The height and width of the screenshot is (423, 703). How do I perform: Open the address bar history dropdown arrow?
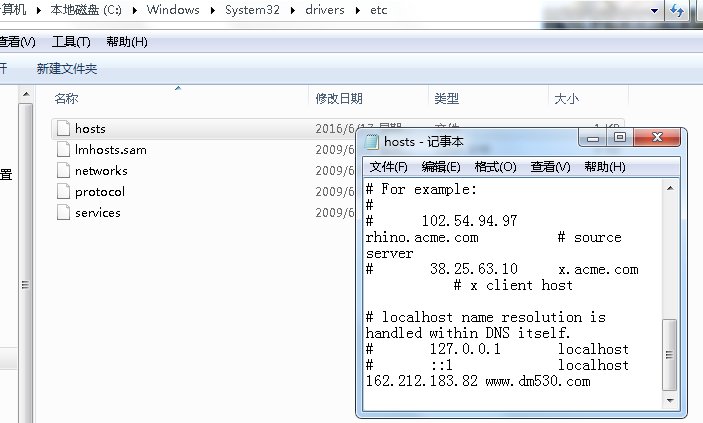(656, 10)
